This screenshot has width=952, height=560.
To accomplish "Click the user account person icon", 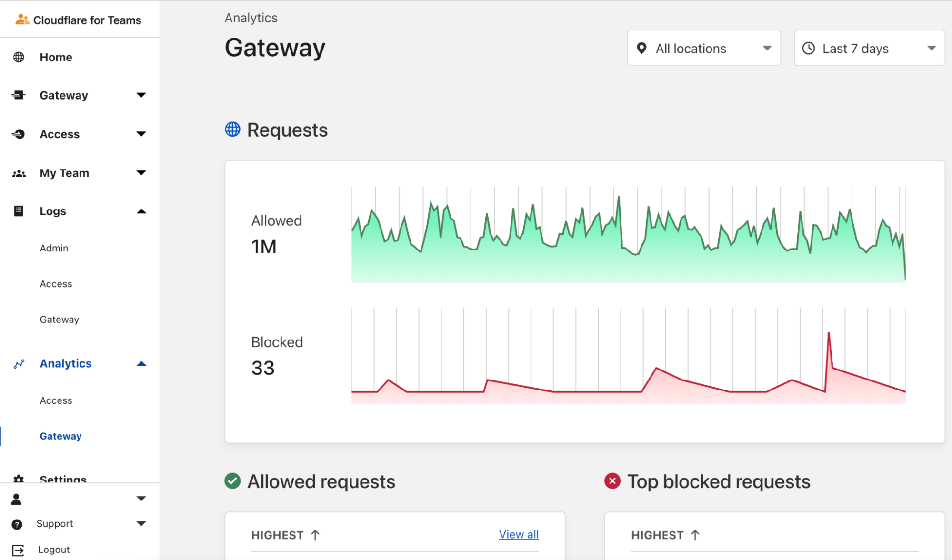I will tap(16, 499).
